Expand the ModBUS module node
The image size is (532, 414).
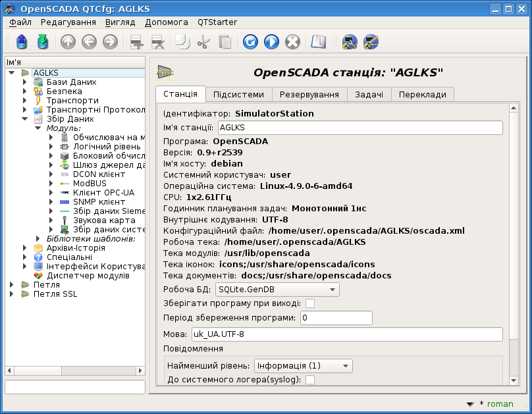(51, 184)
